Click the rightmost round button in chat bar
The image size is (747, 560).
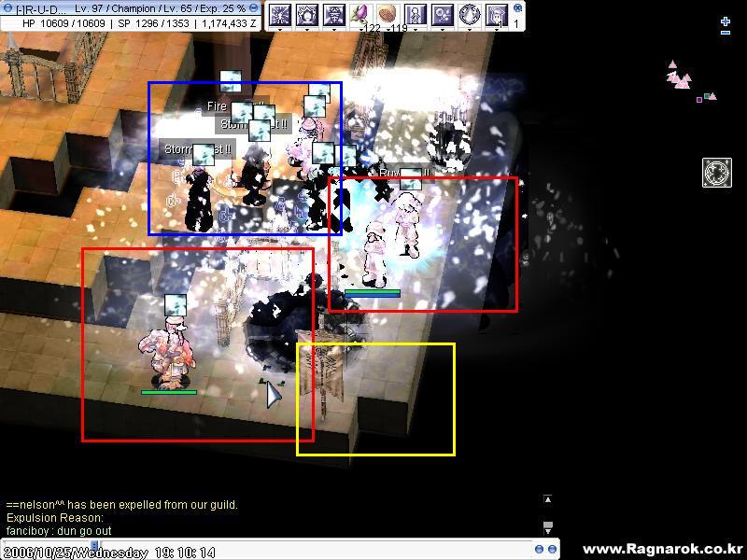(552, 549)
